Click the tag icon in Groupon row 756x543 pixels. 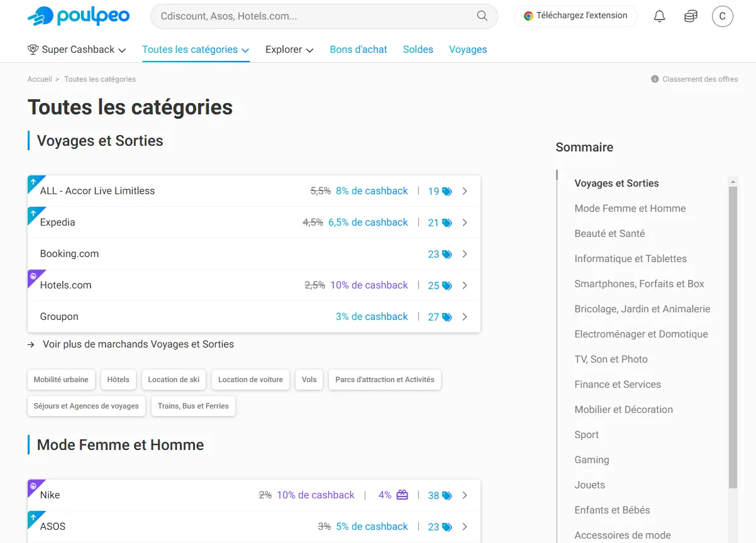click(x=447, y=317)
